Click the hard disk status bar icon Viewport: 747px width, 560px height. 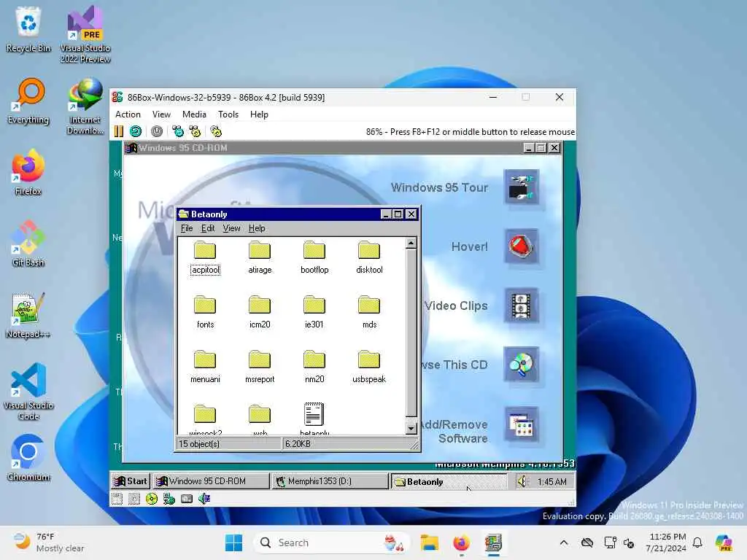pos(187,499)
